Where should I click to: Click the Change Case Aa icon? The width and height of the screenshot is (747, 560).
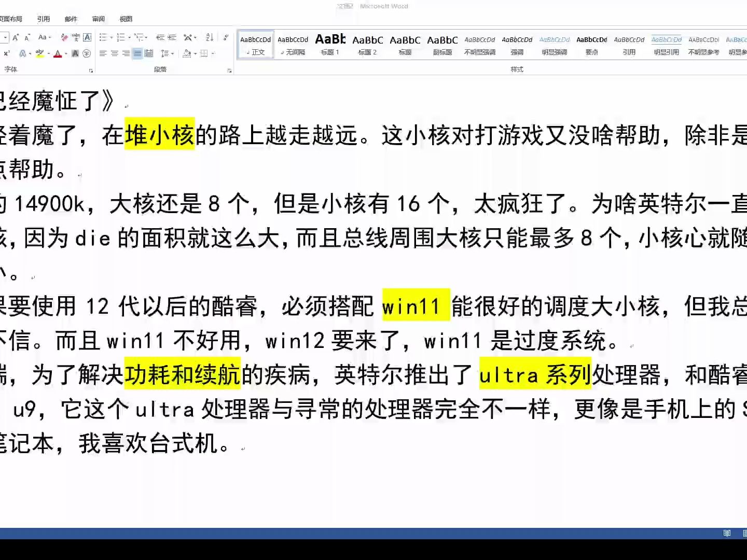(x=43, y=37)
